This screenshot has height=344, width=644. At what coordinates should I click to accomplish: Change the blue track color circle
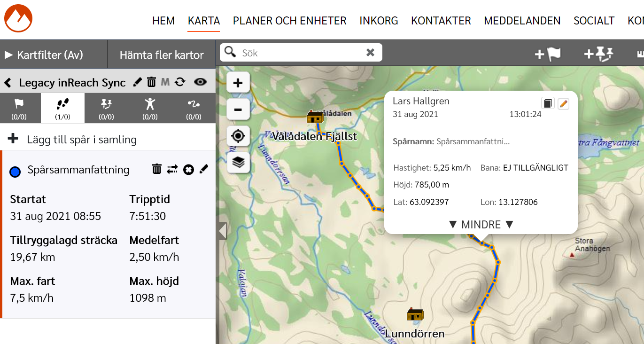point(15,172)
